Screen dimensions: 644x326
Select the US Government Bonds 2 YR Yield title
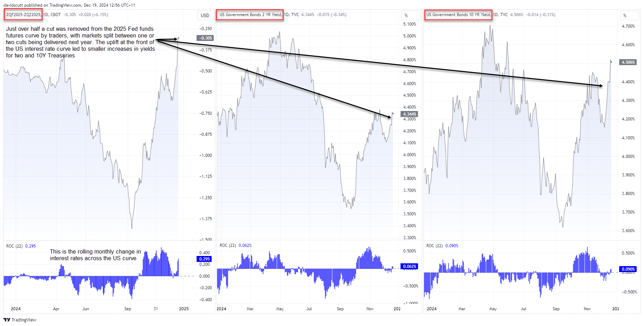click(250, 15)
